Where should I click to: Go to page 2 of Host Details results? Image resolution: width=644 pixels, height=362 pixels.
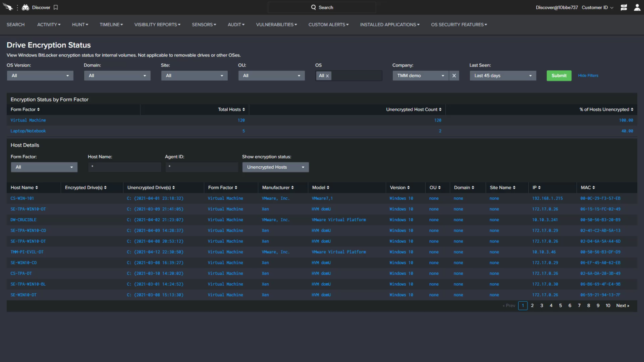(532, 305)
